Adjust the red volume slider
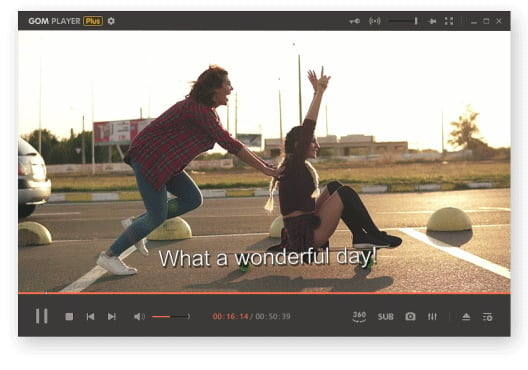Image resolution: width=528 pixels, height=370 pixels. (170, 316)
